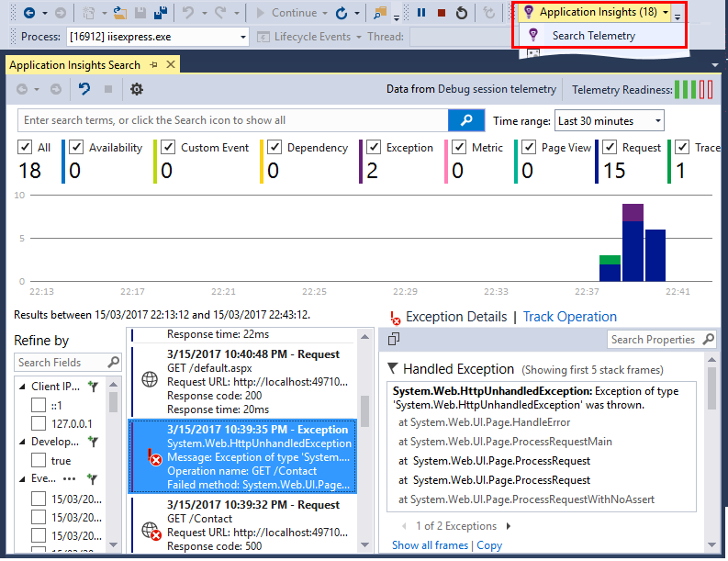This screenshot has height=561, width=728.
Task: Check the ::1 client IP checkbox
Action: tap(39, 405)
